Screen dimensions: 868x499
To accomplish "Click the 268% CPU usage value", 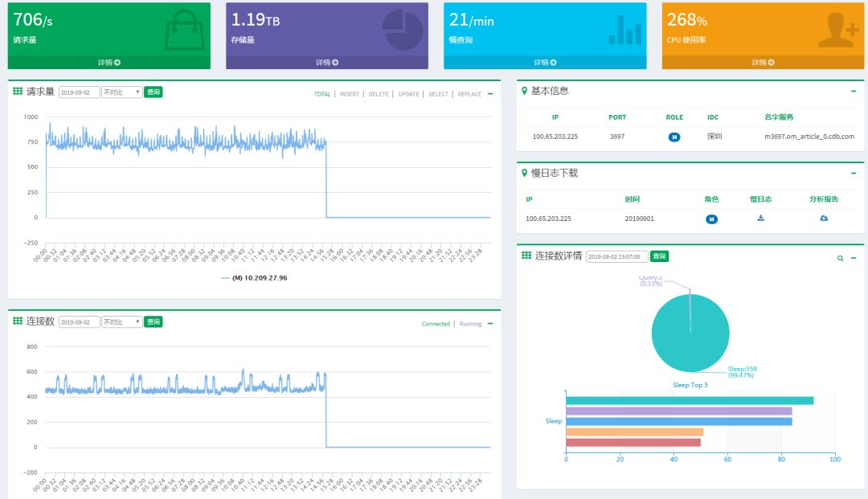I will click(687, 20).
